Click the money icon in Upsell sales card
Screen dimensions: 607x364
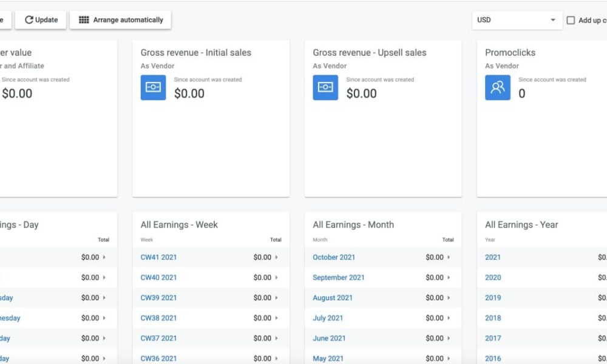coord(325,87)
